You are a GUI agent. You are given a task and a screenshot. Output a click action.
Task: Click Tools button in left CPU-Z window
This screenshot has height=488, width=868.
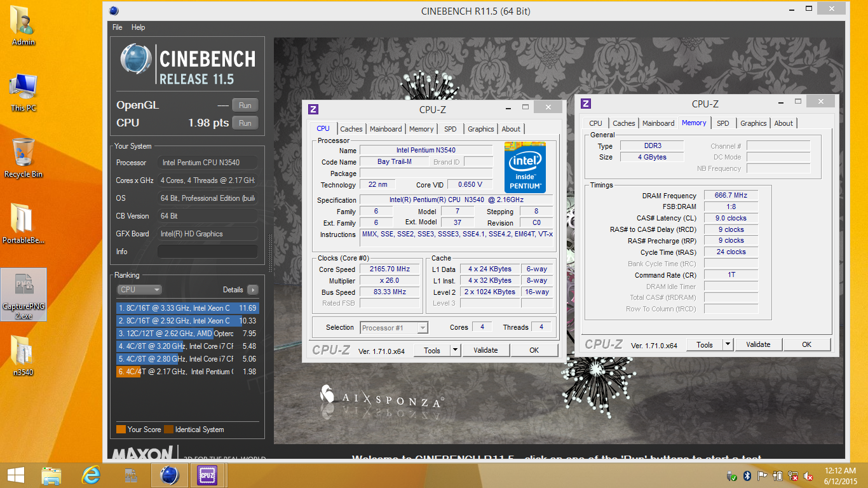[432, 350]
